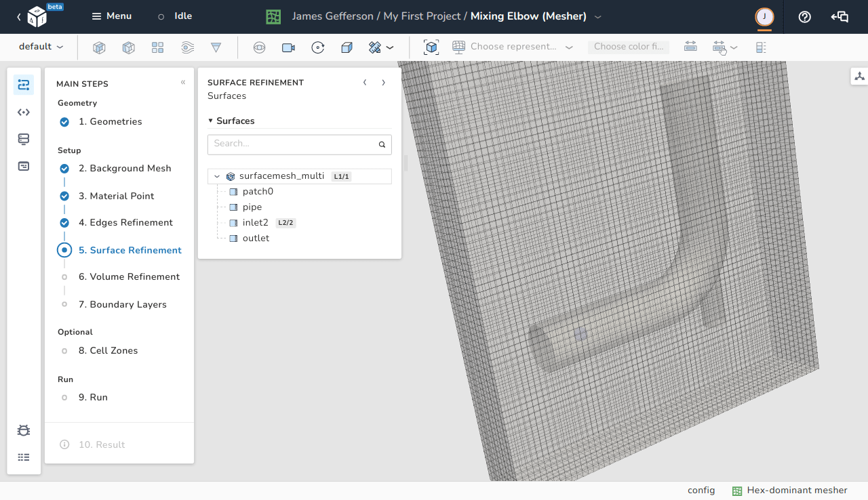Click the hierarchy tree icon at viewport corner
Screen dimensions: 868x500
(859, 76)
